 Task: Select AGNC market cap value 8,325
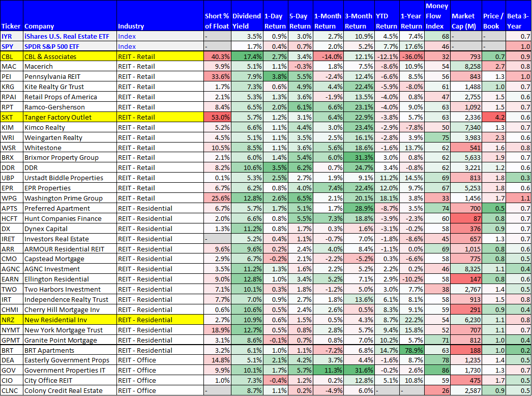(x=466, y=269)
